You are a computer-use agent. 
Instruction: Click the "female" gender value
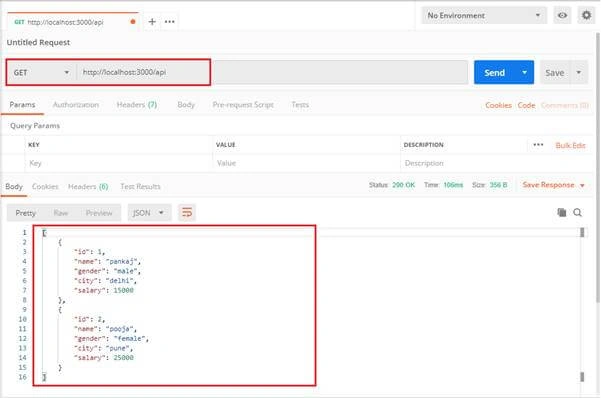130,339
